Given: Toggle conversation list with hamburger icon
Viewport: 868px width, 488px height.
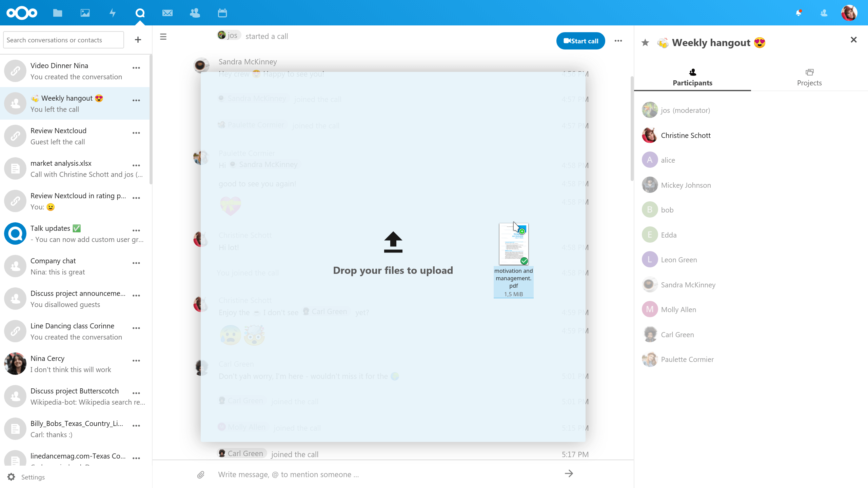Looking at the screenshot, I should [163, 37].
